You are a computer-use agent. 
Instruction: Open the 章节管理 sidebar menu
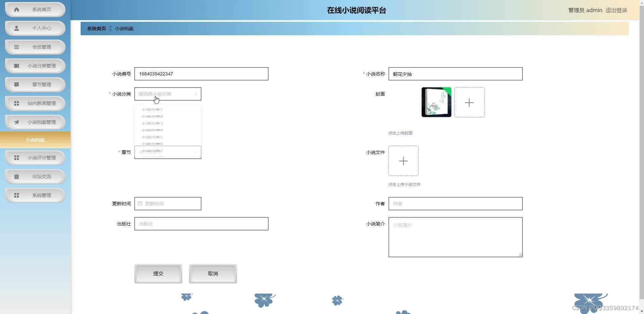[35, 85]
